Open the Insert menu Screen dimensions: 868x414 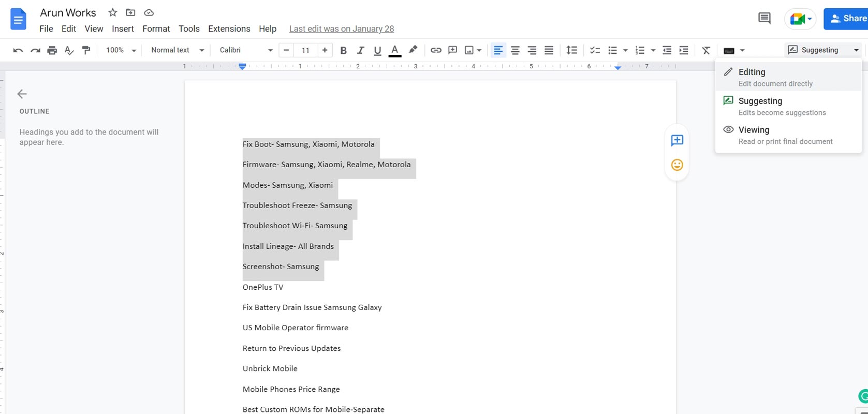point(123,29)
